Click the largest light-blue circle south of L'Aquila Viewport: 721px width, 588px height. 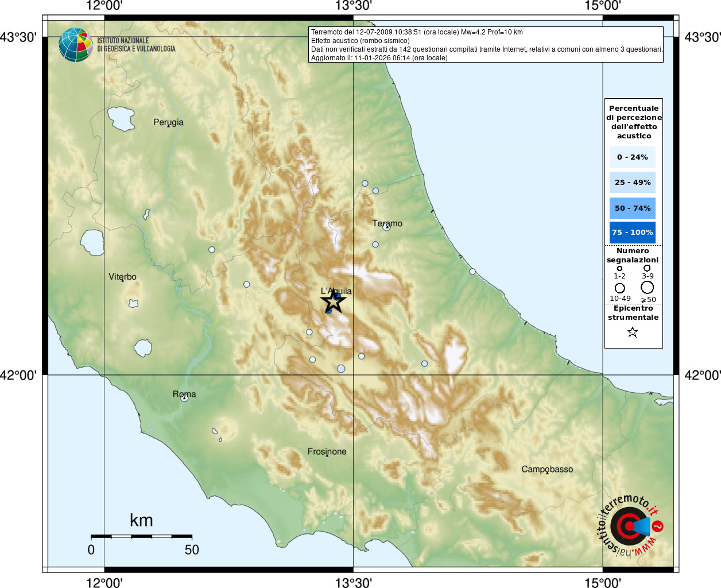341,368
